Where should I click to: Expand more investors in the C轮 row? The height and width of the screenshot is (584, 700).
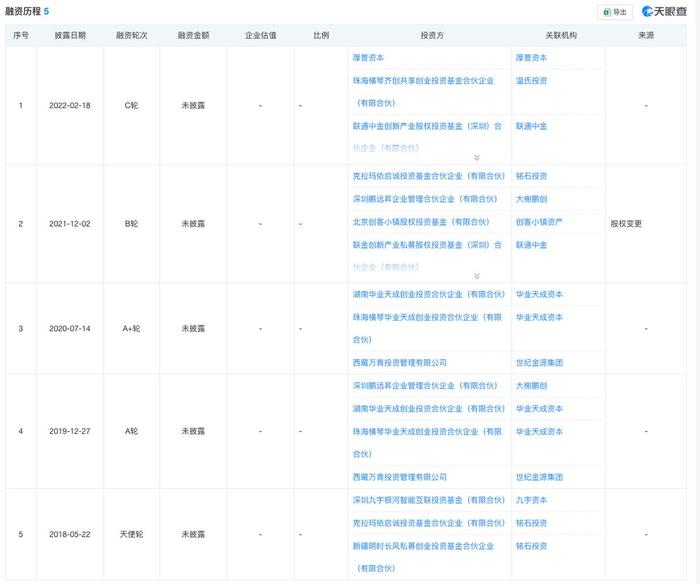[x=477, y=158]
